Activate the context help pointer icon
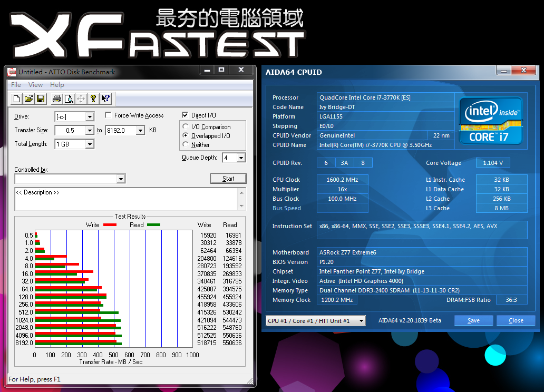 coord(105,99)
